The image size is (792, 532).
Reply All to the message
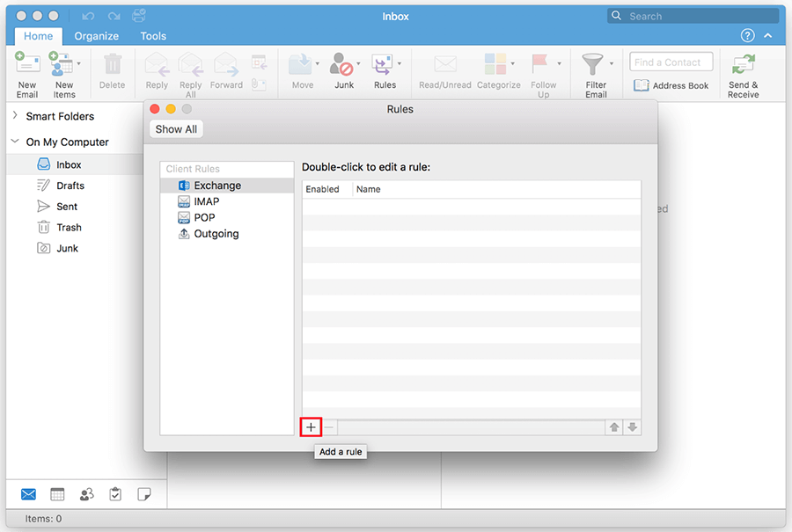coord(190,70)
